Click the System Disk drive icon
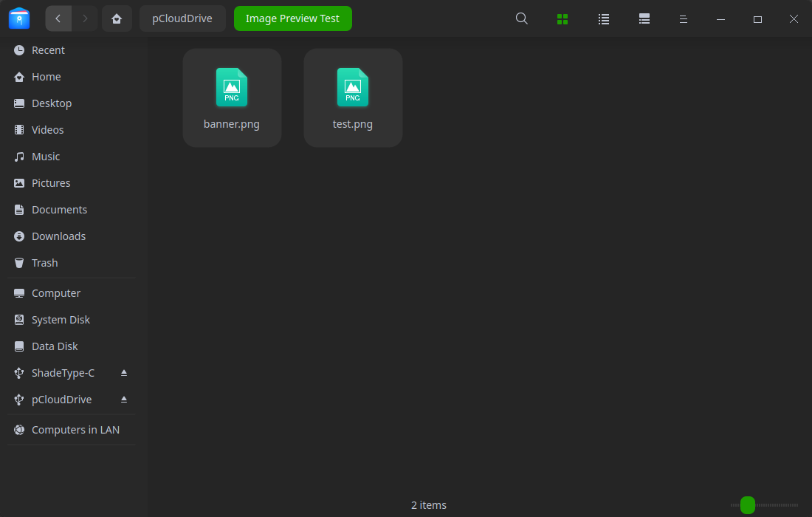The height and width of the screenshot is (517, 812). click(19, 320)
